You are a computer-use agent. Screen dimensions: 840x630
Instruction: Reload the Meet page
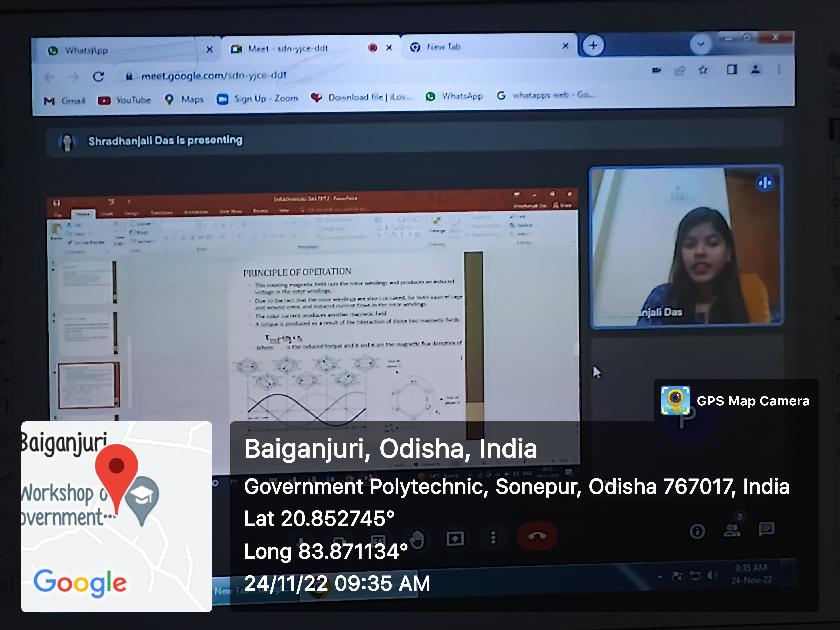point(98,77)
